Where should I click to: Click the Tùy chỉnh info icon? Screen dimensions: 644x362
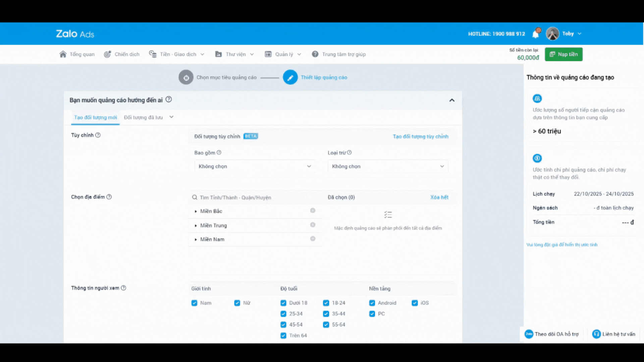pos(98,135)
